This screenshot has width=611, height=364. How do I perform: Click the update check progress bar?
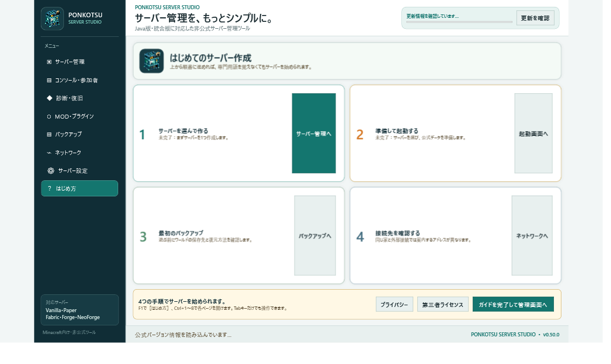pos(459,22)
